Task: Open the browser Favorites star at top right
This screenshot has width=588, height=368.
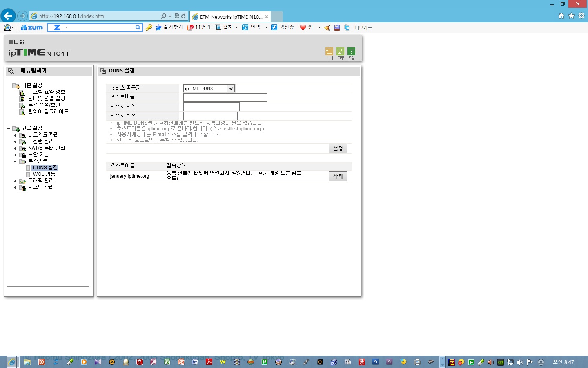Action: [571, 16]
